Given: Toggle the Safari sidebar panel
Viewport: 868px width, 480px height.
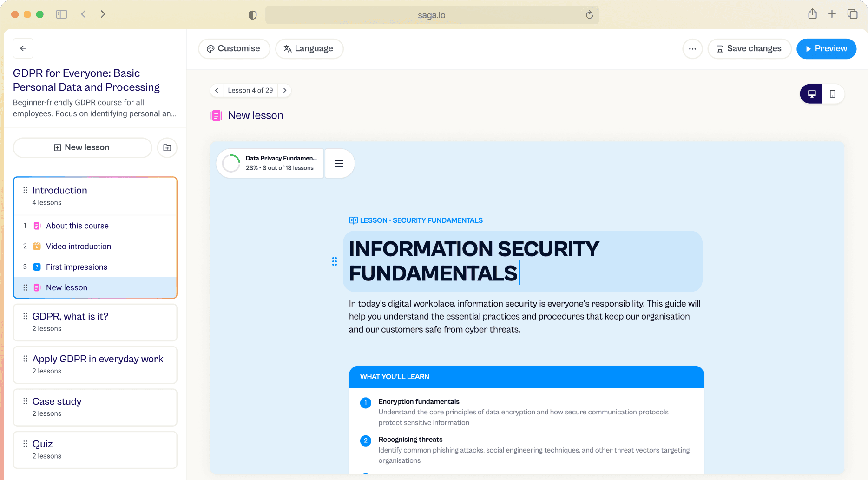Looking at the screenshot, I should click(x=61, y=14).
